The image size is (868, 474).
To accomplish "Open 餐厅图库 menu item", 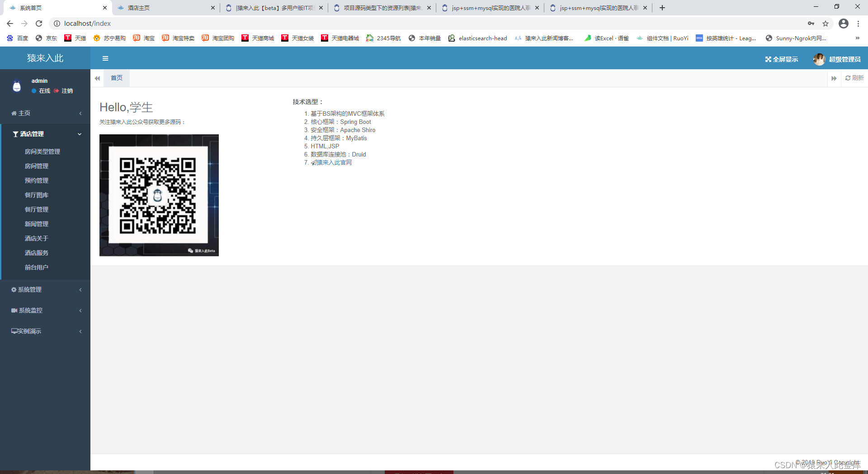I will [x=37, y=195].
